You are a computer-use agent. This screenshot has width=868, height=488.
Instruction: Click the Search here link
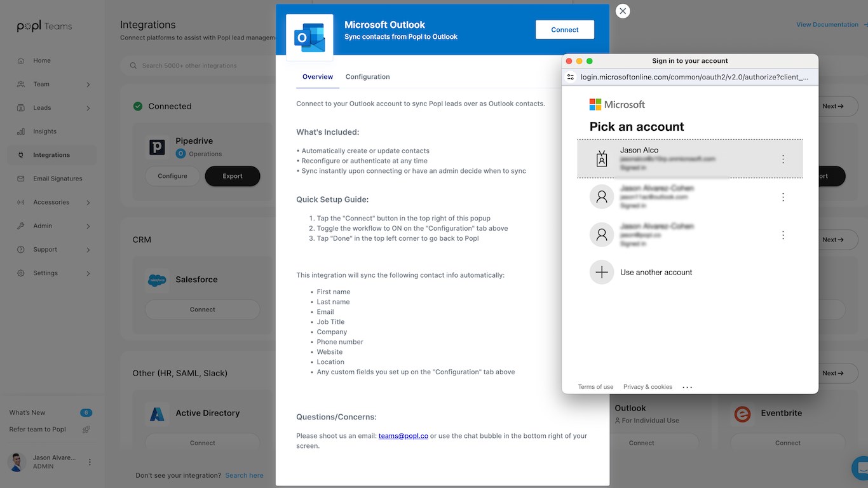click(244, 475)
